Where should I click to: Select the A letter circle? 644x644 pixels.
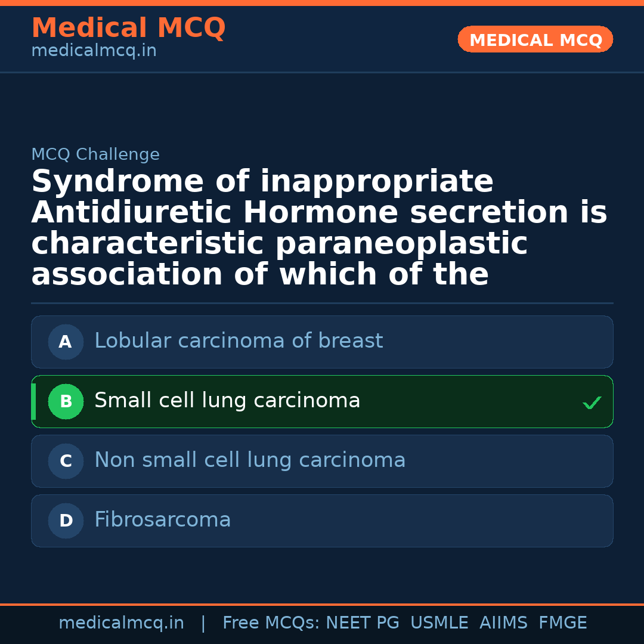click(x=66, y=342)
